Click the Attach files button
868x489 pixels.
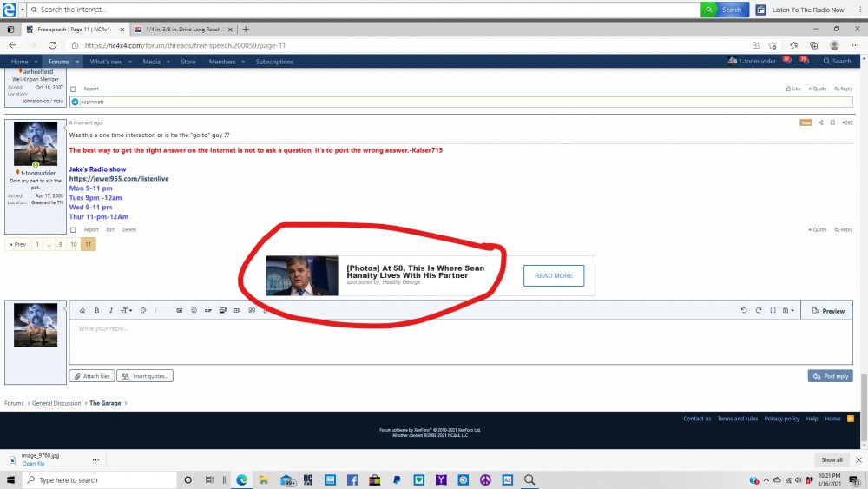click(92, 376)
